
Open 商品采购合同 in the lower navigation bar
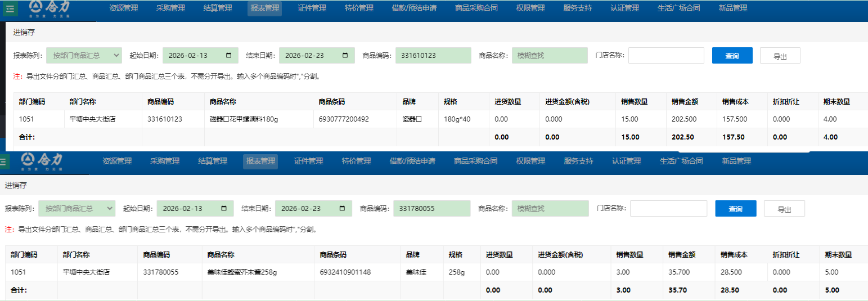pyautogui.click(x=475, y=161)
